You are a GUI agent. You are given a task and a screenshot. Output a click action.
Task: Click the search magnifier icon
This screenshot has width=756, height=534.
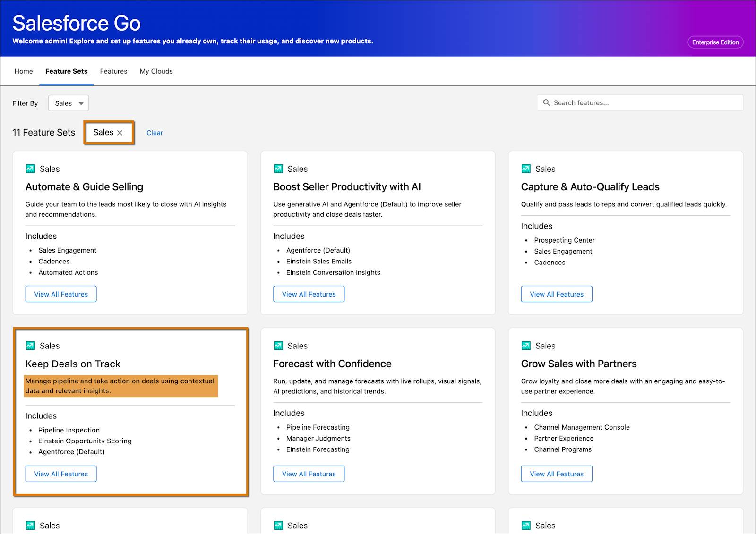pos(546,102)
